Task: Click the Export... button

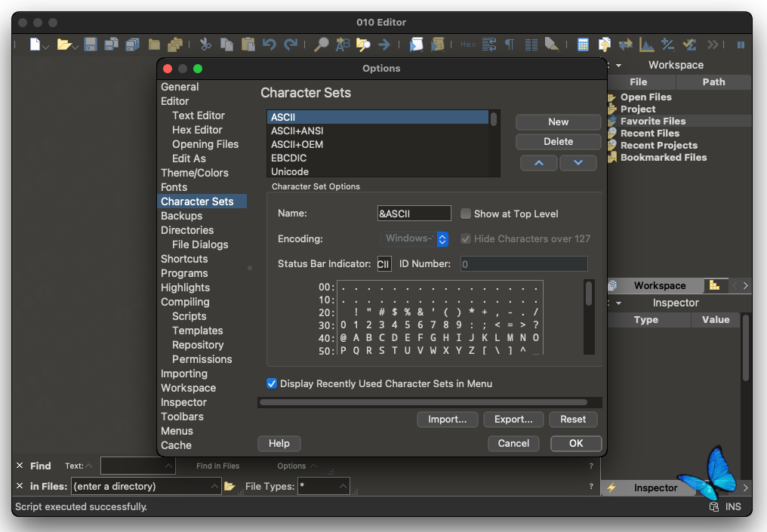Action: coord(513,419)
